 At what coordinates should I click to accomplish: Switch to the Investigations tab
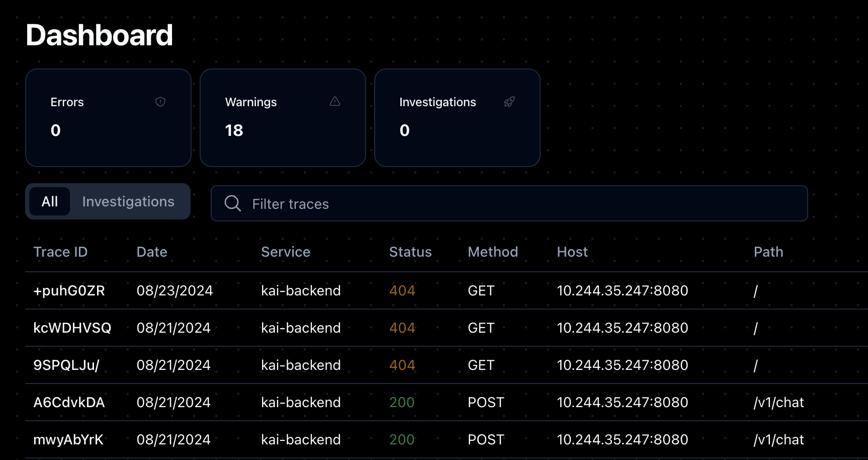tap(128, 201)
